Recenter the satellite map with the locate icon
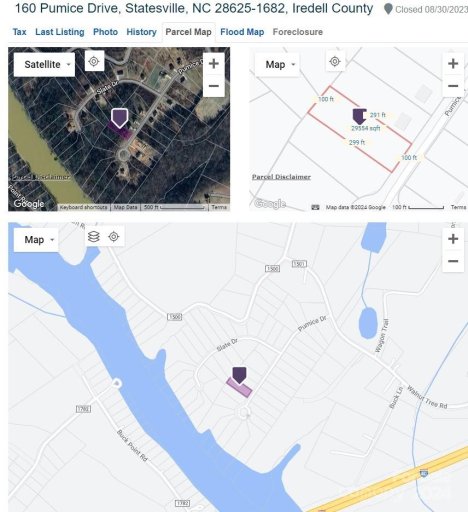 pos(94,61)
